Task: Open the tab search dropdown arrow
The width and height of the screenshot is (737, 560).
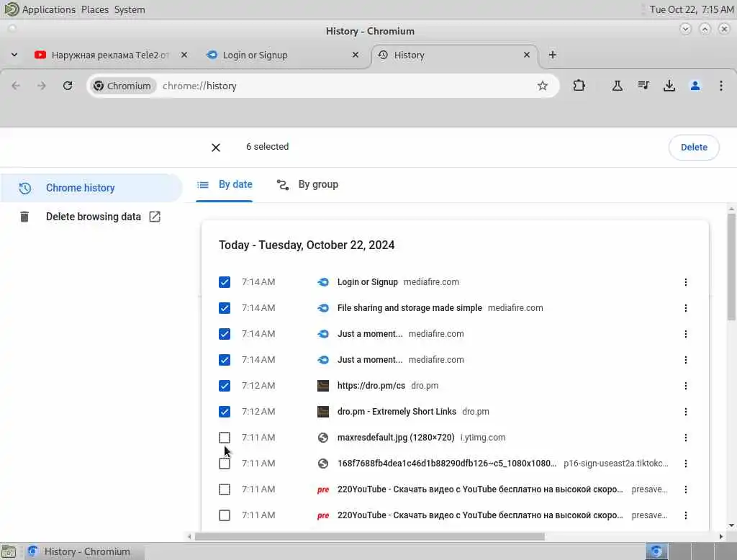Action: 14,55
